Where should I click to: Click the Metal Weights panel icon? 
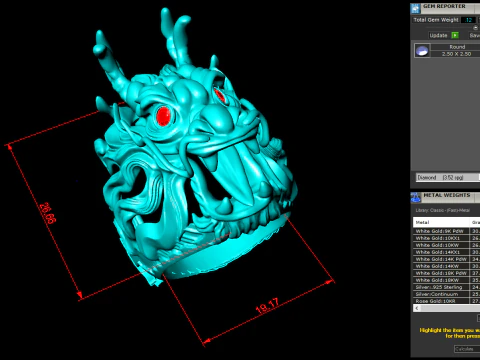pos(416,197)
